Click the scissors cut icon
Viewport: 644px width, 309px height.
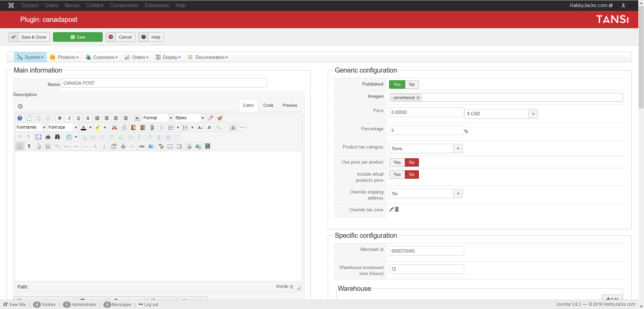[114, 127]
